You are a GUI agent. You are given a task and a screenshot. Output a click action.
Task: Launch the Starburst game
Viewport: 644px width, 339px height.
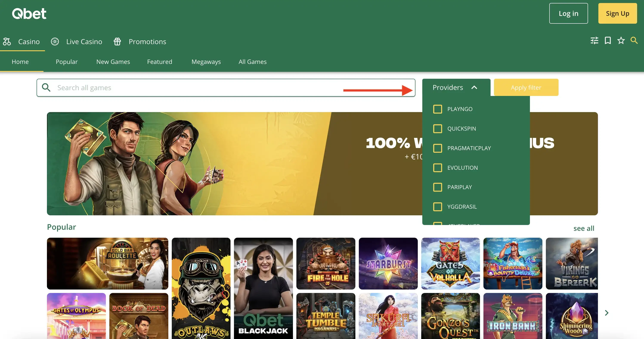pos(388,263)
